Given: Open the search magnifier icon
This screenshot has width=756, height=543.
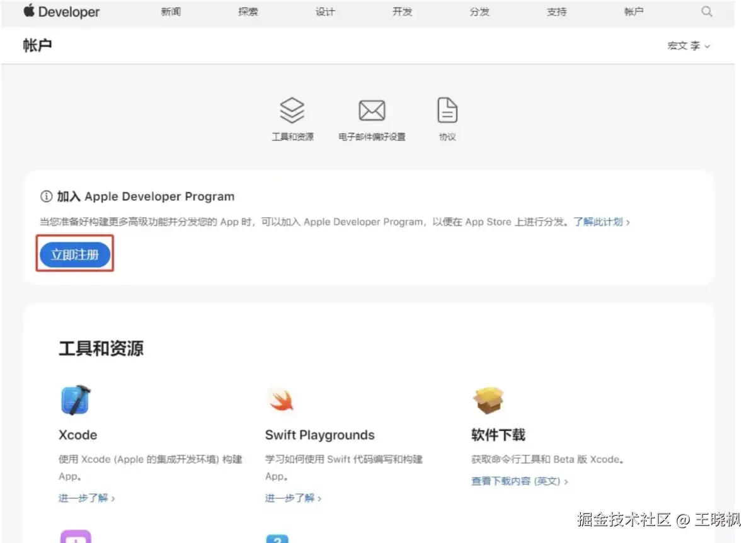Looking at the screenshot, I should point(707,11).
